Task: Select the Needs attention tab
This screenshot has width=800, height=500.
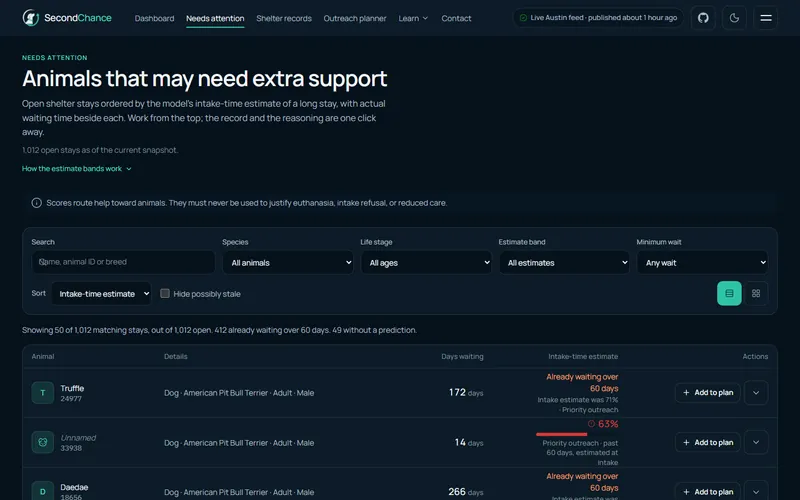Action: (215, 18)
